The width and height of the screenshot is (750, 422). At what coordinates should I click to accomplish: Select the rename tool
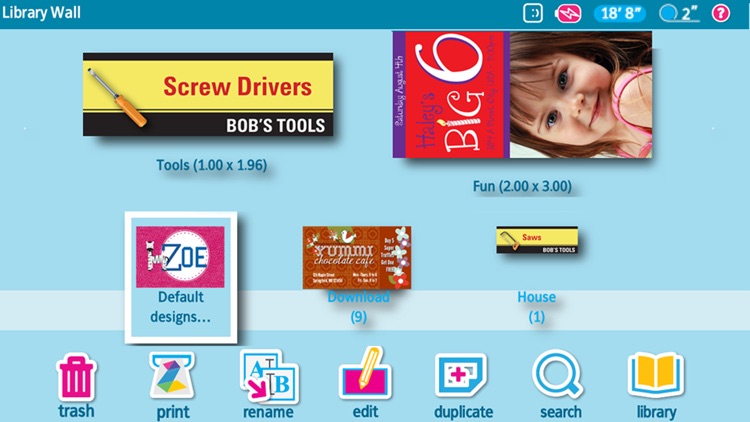269,376
